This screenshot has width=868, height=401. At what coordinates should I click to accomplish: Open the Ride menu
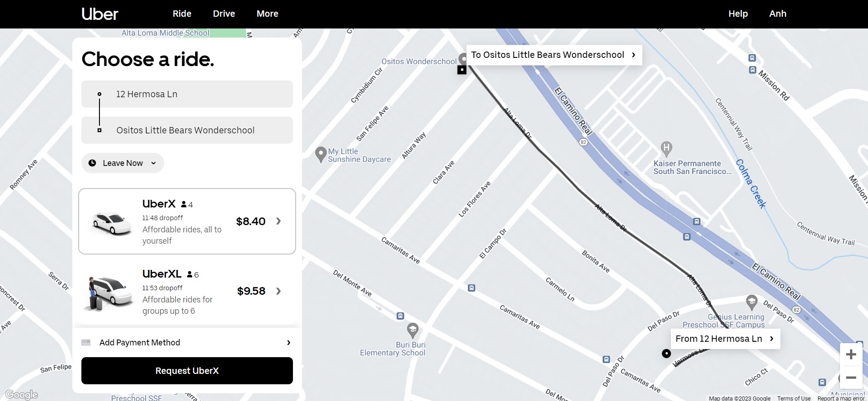(182, 14)
